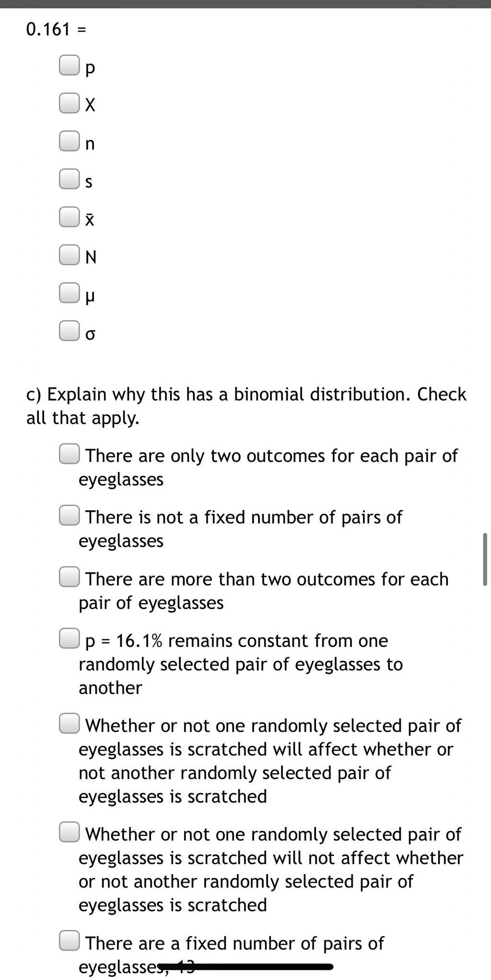Check the capital 'X' option checkbox
The width and height of the screenshot is (491, 980).
pos(69,103)
